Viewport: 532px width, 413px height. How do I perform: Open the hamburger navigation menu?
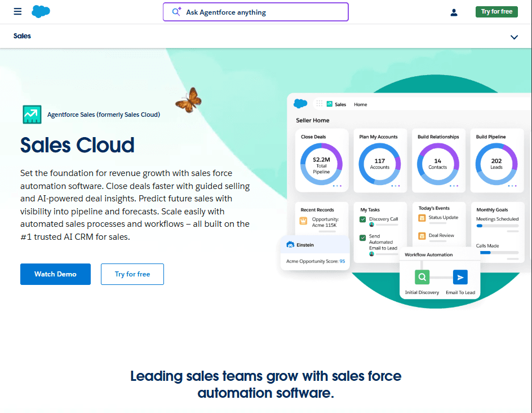[17, 11]
